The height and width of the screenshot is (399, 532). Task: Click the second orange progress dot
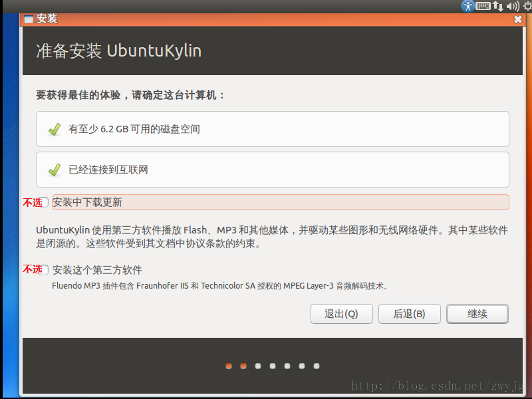[243, 366]
